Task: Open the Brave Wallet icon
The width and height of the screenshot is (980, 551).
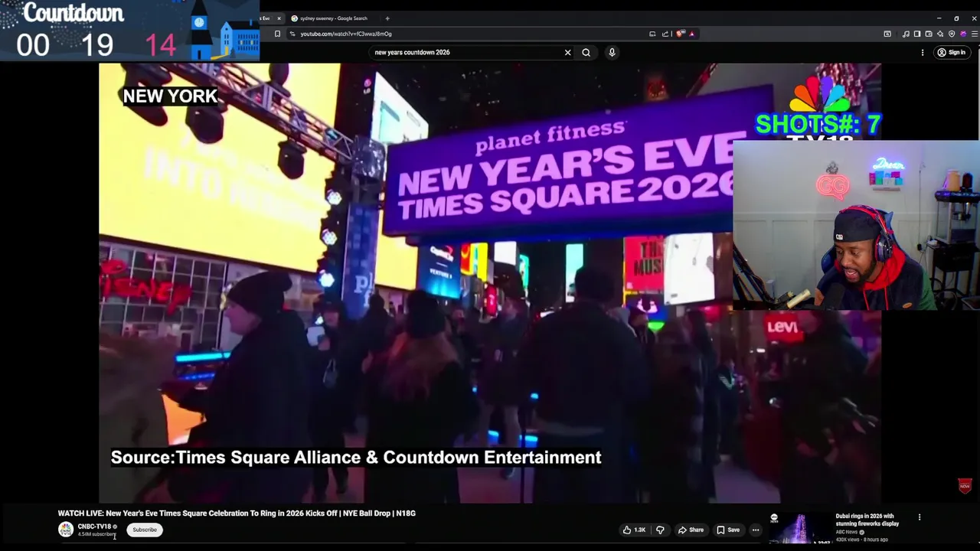Action: coord(929,34)
